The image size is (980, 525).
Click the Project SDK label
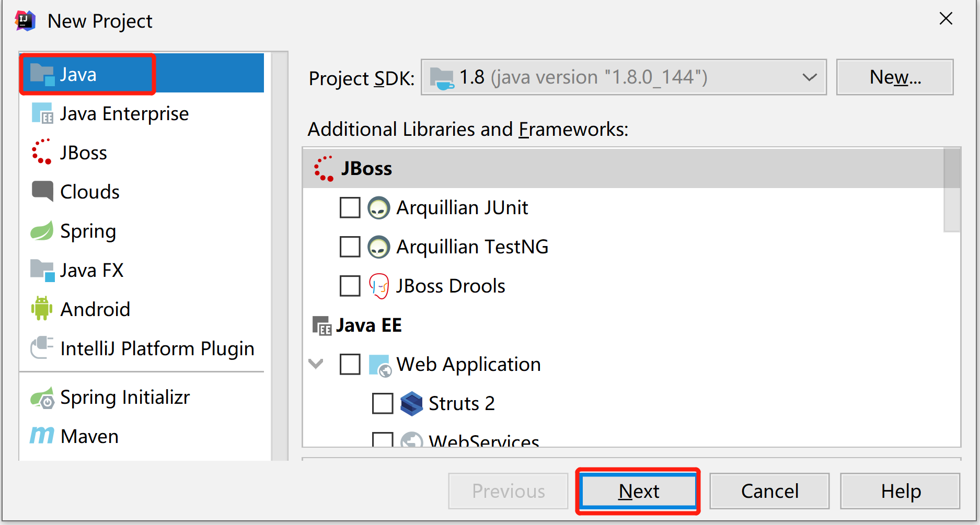tap(362, 78)
